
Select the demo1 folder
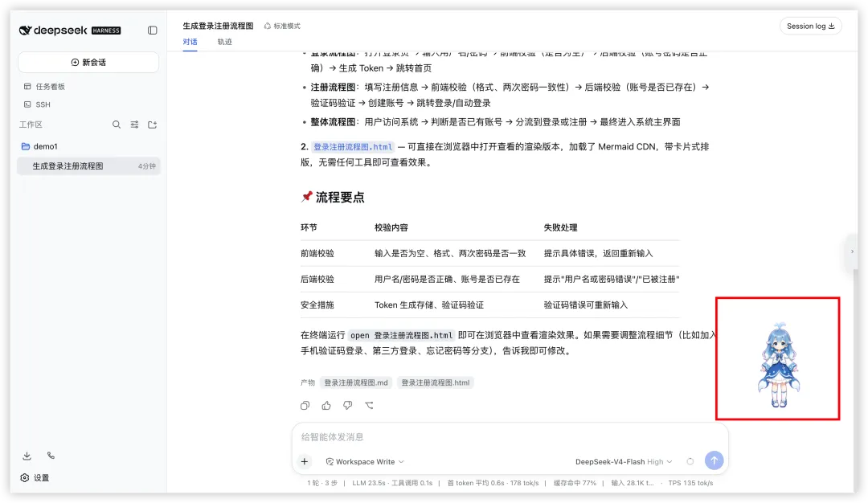coord(39,146)
